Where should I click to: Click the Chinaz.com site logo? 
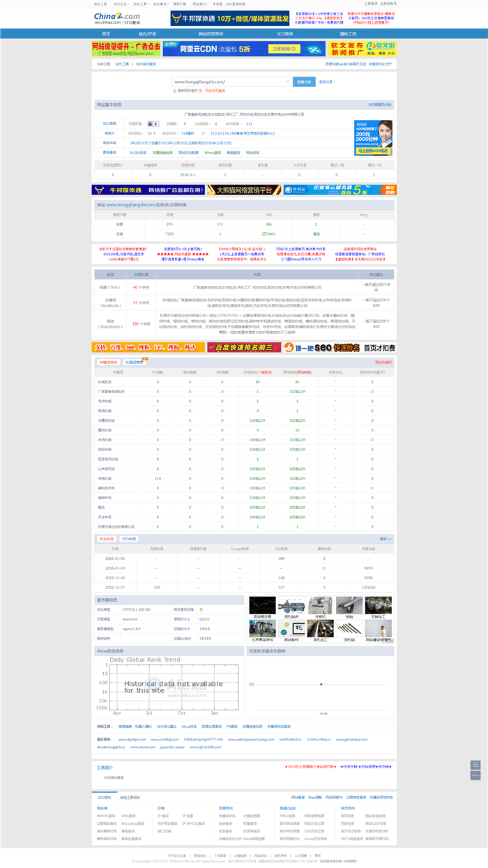click(x=116, y=17)
